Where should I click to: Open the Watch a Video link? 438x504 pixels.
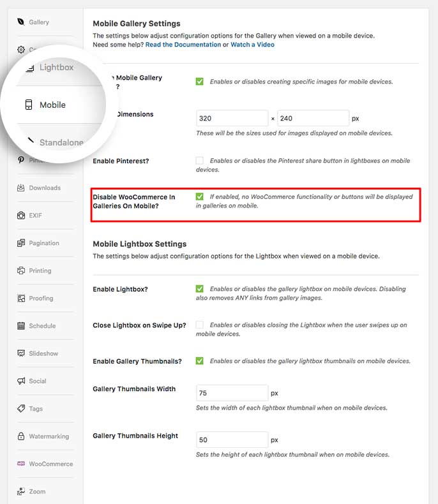(x=252, y=45)
